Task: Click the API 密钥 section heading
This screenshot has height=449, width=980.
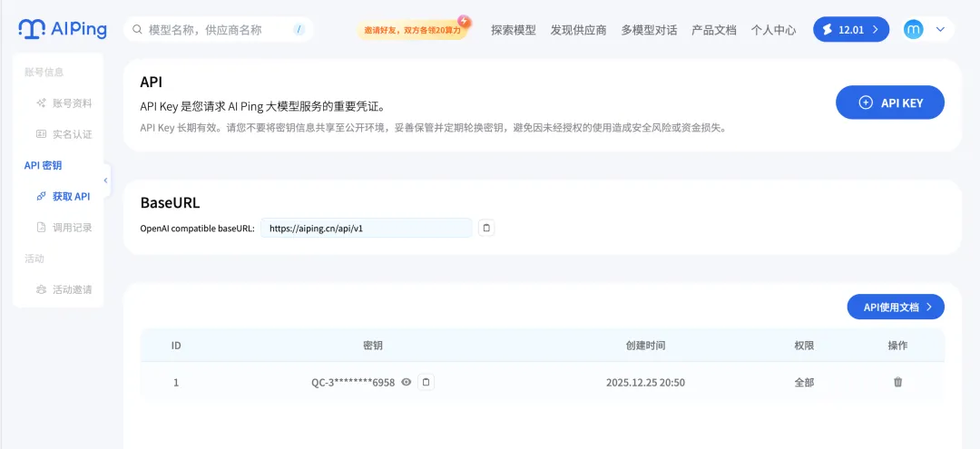Action: click(44, 165)
